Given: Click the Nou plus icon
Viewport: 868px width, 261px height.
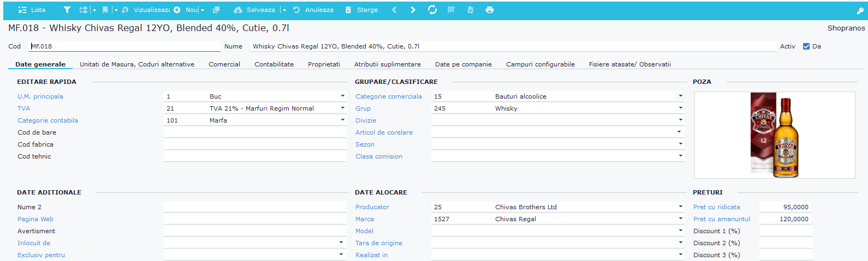Looking at the screenshot, I should pyautogui.click(x=177, y=10).
